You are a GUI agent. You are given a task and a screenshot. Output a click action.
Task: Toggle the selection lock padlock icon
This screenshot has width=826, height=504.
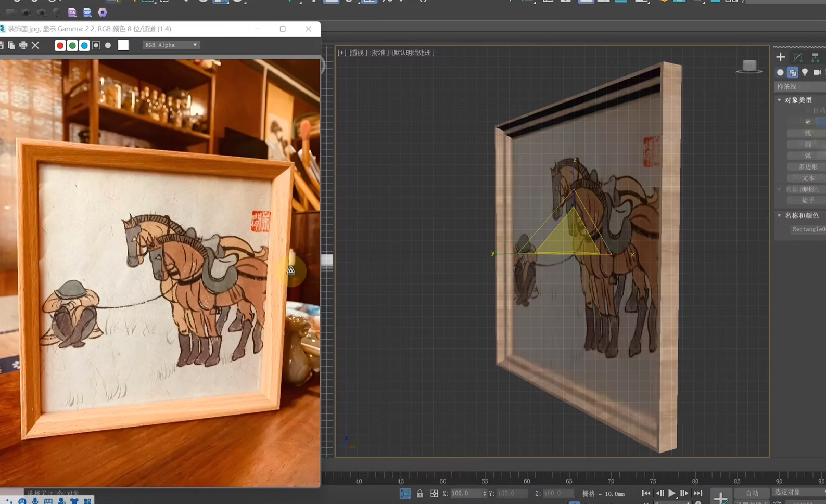click(420, 494)
